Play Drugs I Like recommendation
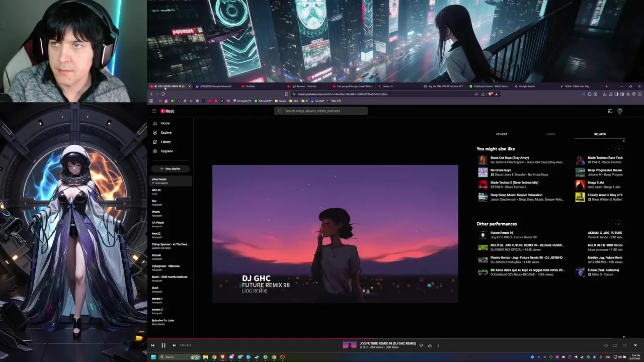The width and height of the screenshot is (644, 362). tap(599, 185)
